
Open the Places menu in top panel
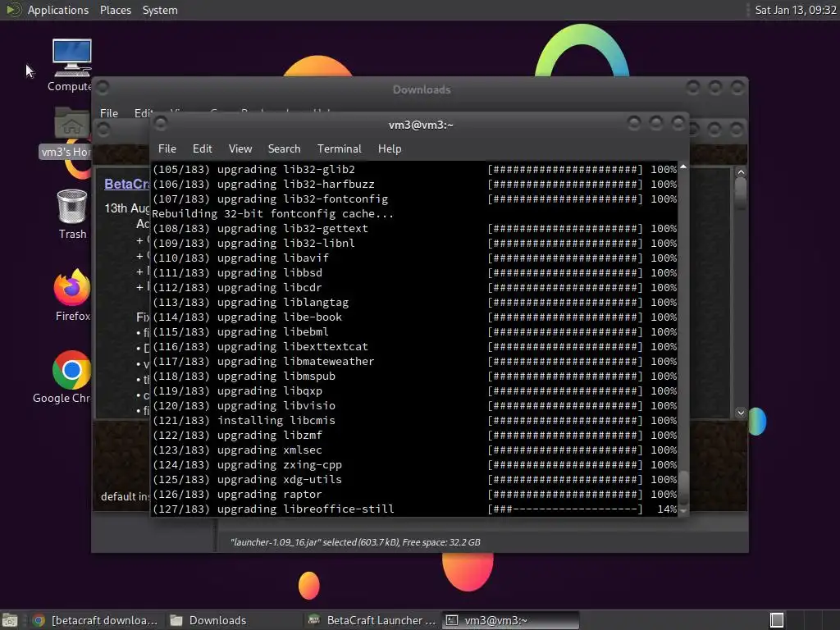pyautogui.click(x=115, y=10)
